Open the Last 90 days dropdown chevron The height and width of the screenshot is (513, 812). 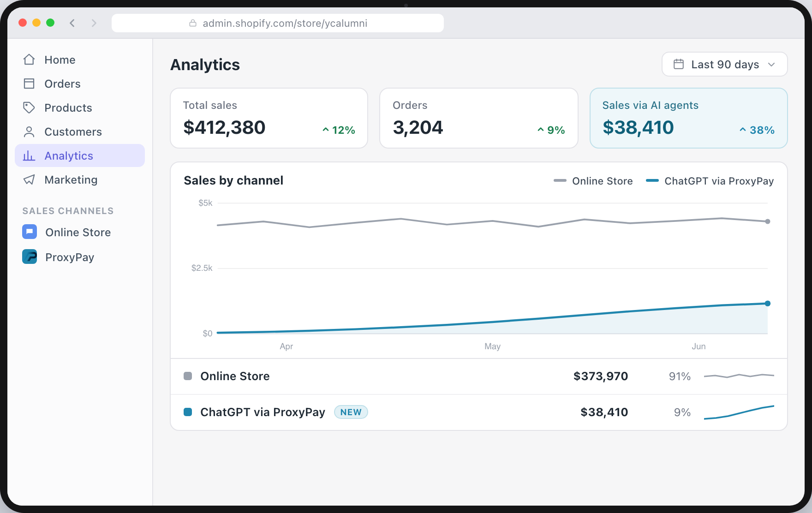(x=771, y=65)
